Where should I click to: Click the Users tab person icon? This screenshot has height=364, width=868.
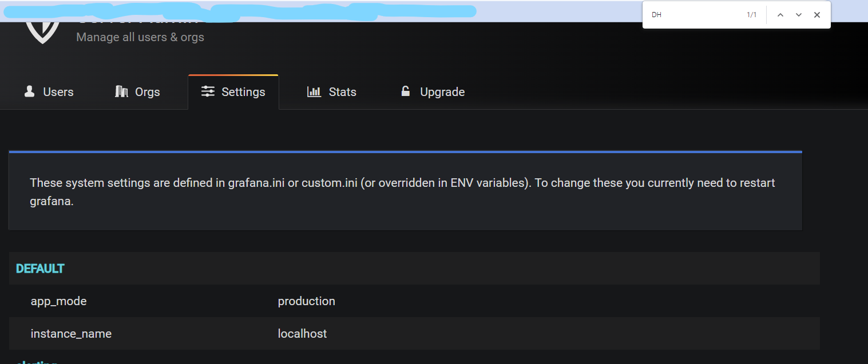pos(30,91)
